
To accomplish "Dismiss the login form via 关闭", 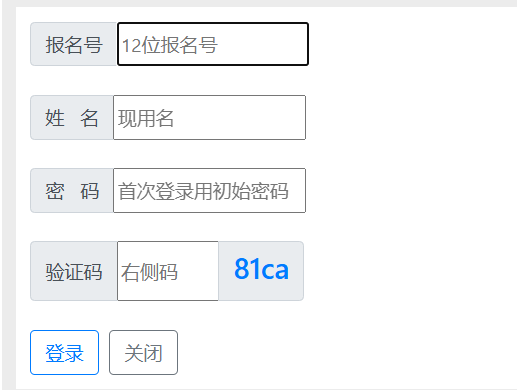I will click(143, 352).
